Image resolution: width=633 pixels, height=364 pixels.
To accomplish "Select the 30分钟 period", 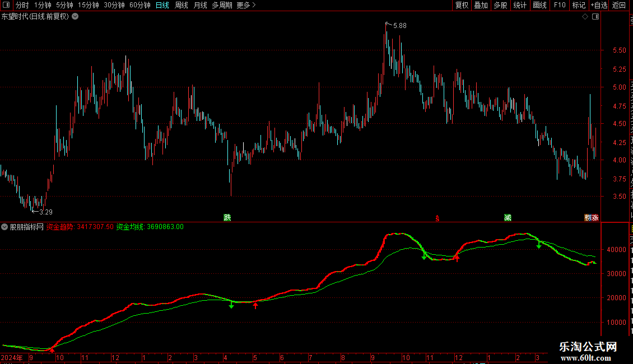I will coord(114,5).
